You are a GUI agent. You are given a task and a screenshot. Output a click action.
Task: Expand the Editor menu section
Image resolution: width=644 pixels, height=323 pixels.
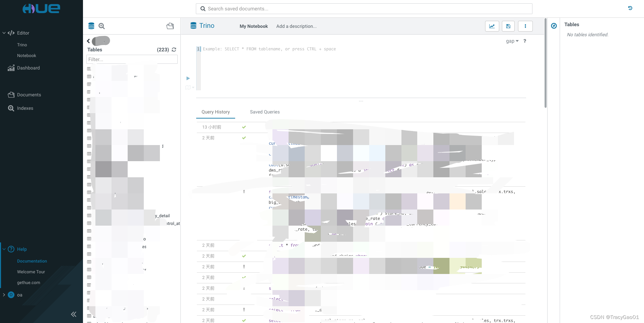click(x=4, y=33)
